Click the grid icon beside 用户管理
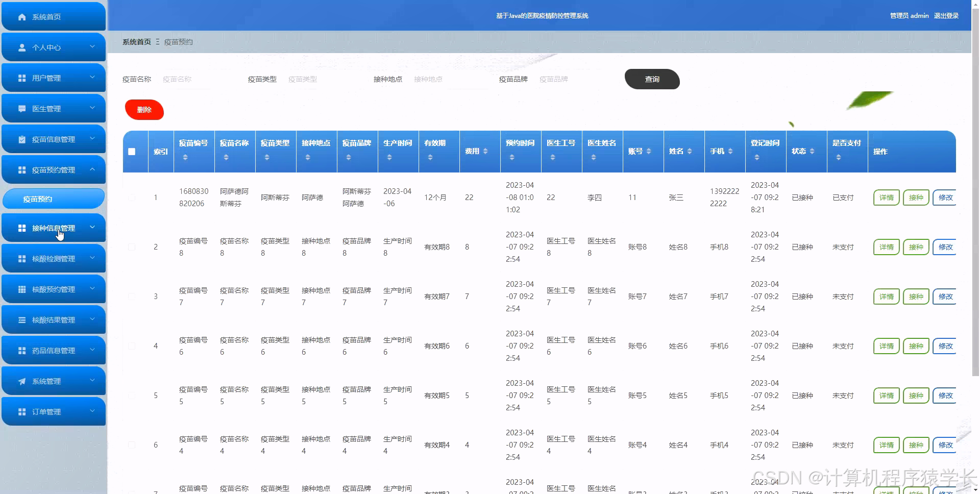 click(x=22, y=78)
